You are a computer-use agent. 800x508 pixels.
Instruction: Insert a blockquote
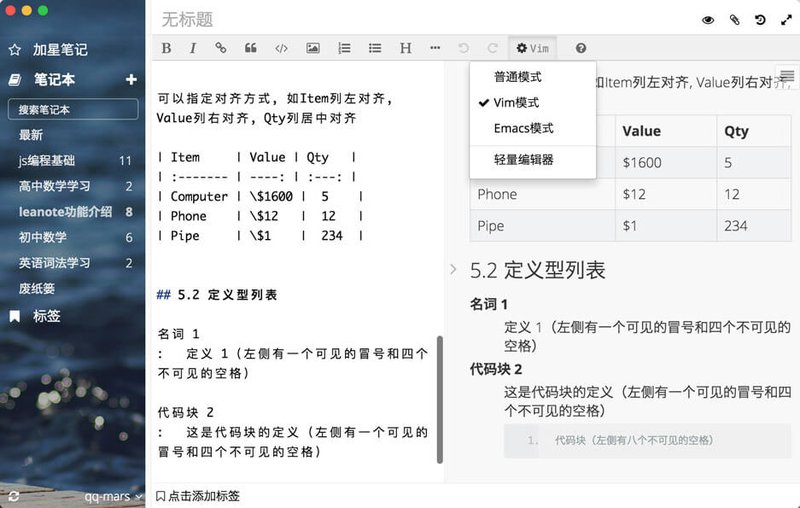pyautogui.click(x=251, y=48)
